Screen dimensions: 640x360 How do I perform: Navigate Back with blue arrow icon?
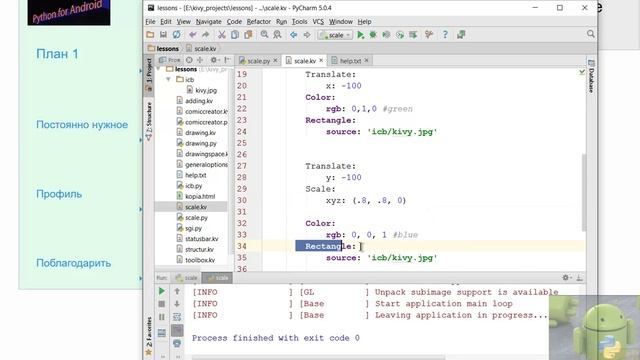[x=293, y=35]
